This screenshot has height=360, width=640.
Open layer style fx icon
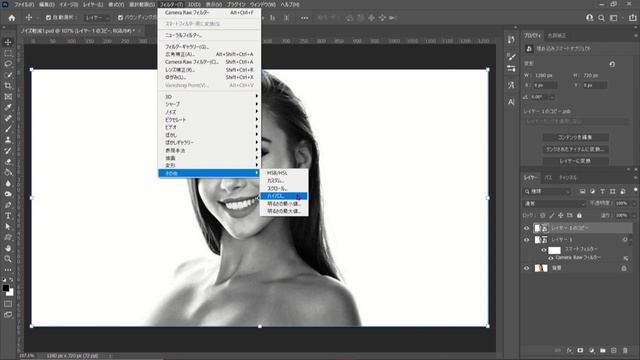(569, 350)
